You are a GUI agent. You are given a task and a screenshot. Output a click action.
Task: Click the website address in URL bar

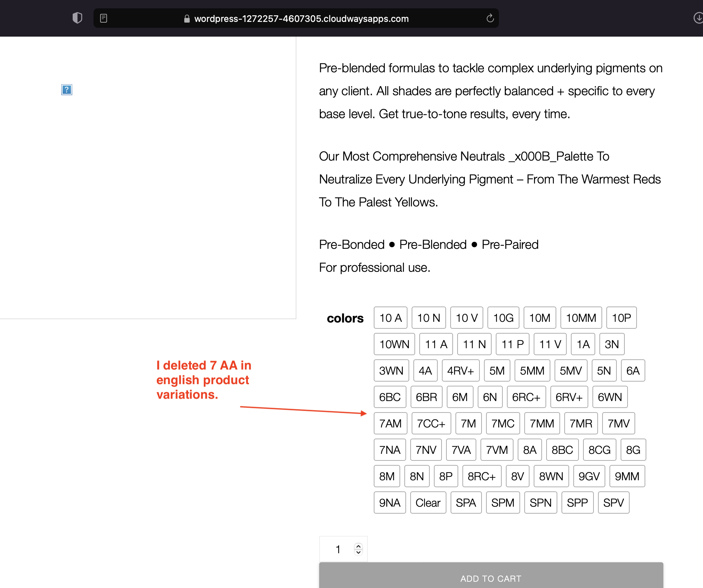301,19
